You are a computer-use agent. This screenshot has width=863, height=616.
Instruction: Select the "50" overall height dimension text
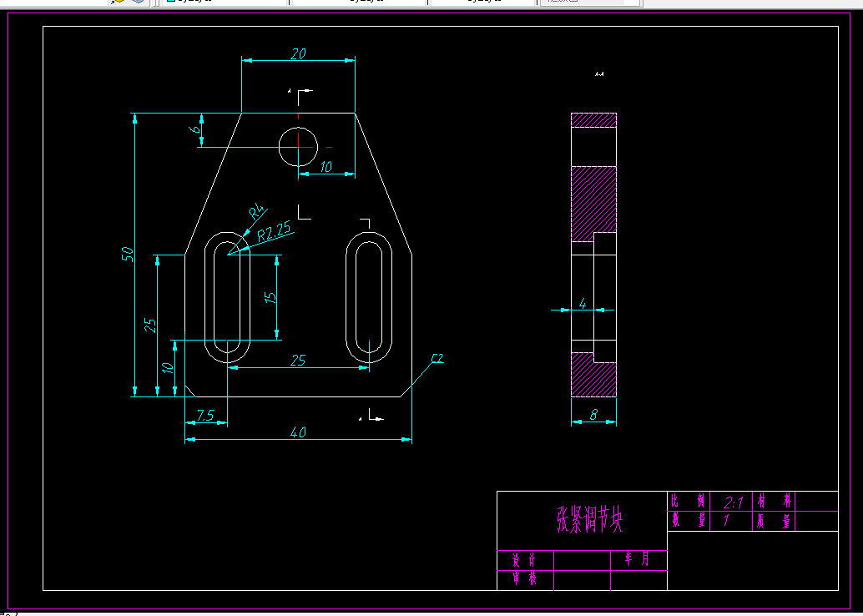pyautogui.click(x=127, y=254)
